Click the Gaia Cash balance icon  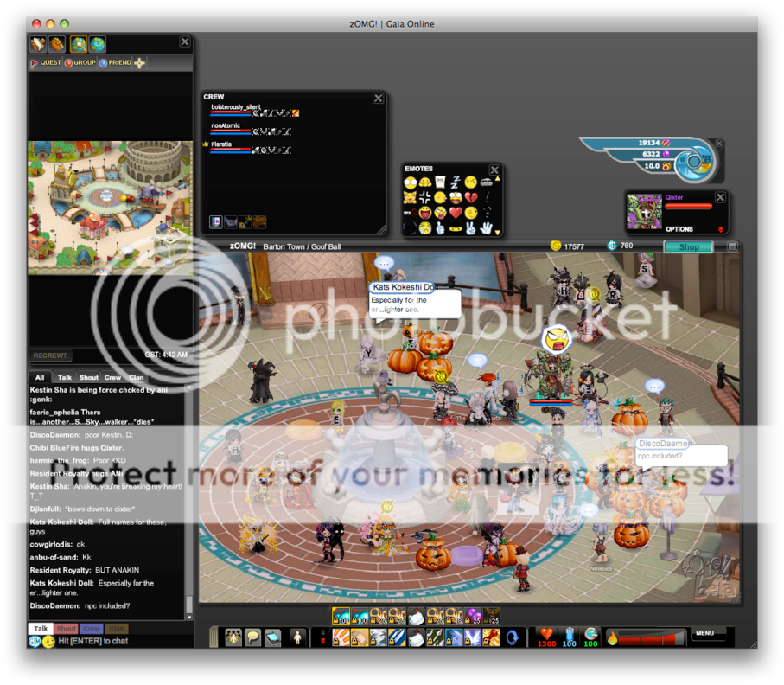point(612,246)
